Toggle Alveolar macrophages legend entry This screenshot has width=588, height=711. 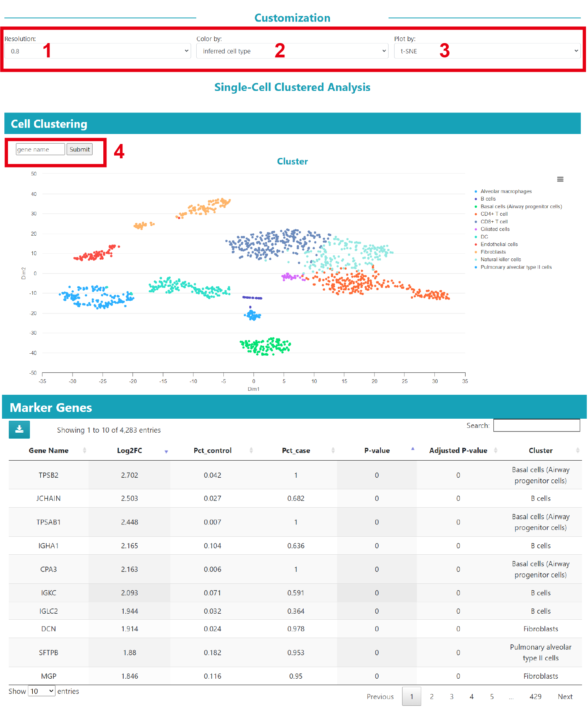pyautogui.click(x=503, y=191)
